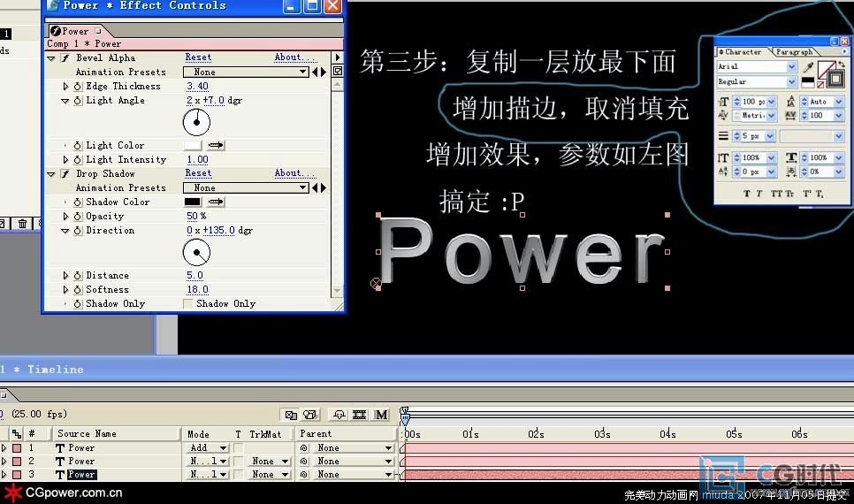854x504 pixels.
Task: Click the Faux Bold button
Action: [746, 194]
